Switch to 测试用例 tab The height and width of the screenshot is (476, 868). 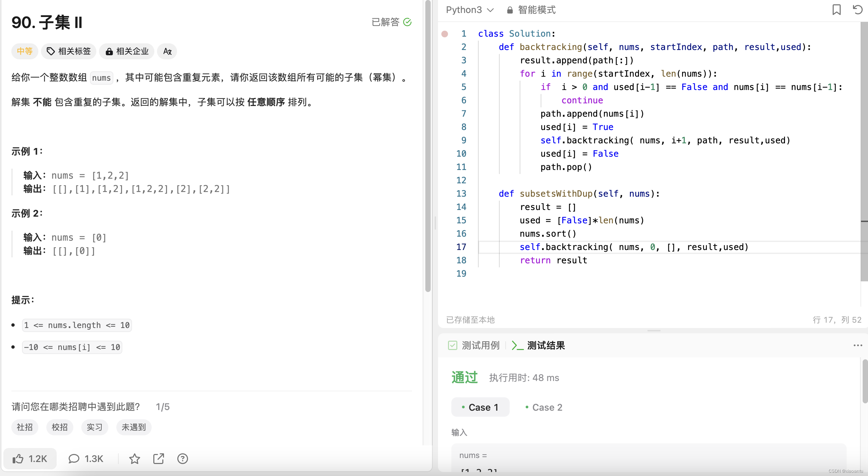point(480,345)
